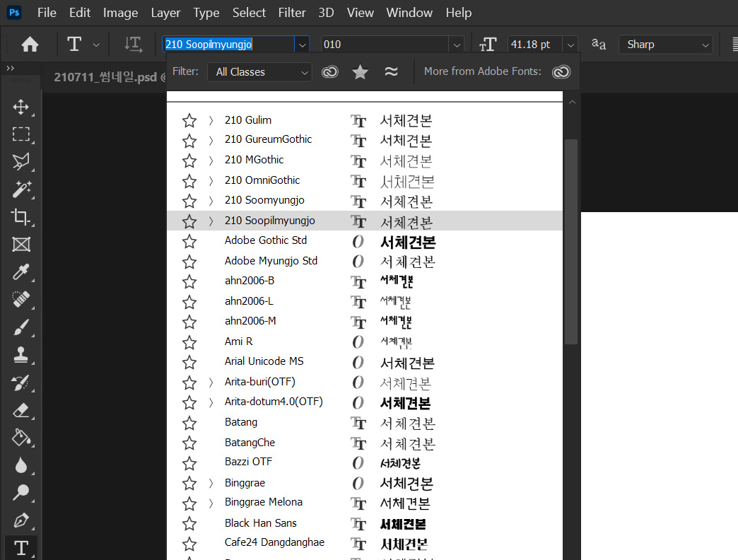Viewport: 738px width, 560px height.
Task: Expand the toolbar with double arrows
Action: 11,69
